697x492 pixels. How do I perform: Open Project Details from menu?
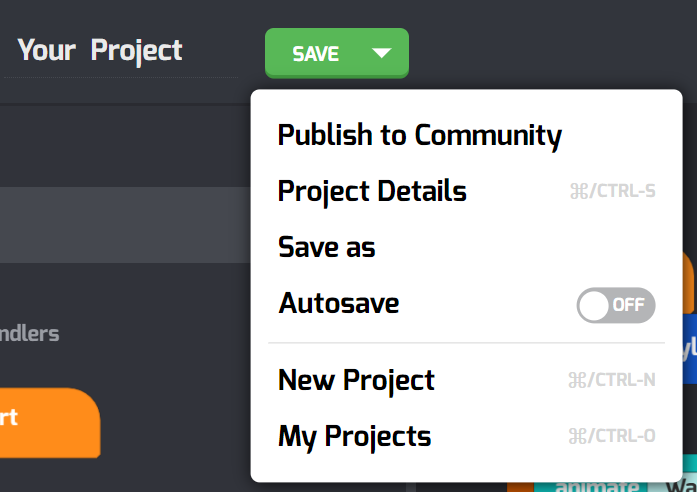pos(372,191)
